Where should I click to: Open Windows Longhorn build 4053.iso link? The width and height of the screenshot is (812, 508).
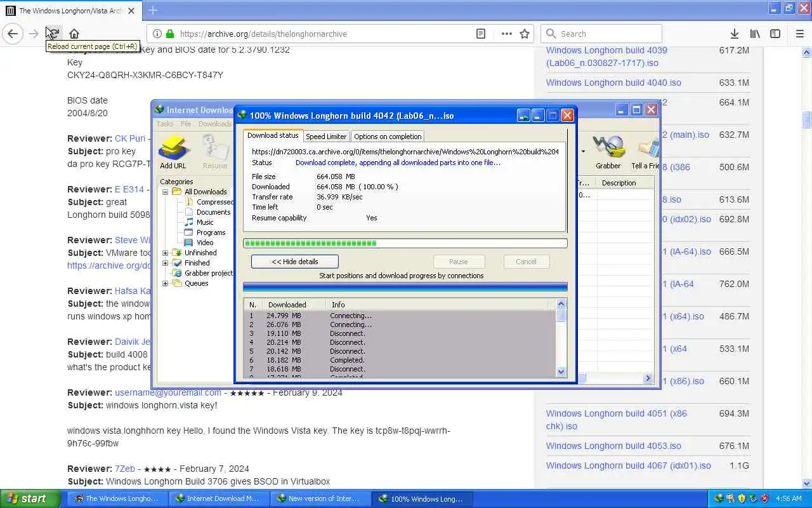click(613, 446)
